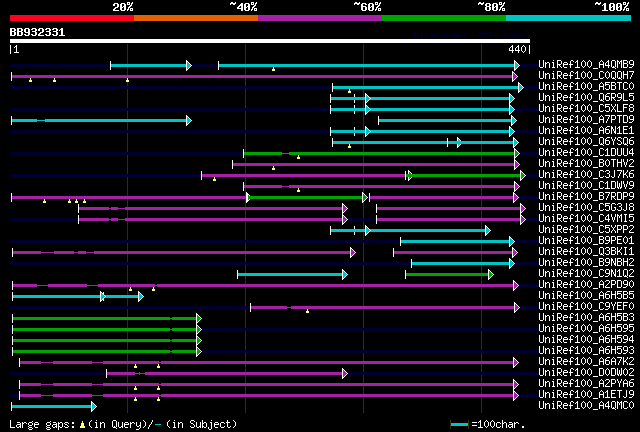Click the red 20% identity legend segment
The width and height of the screenshot is (640, 432).
pyautogui.click(x=72, y=18)
